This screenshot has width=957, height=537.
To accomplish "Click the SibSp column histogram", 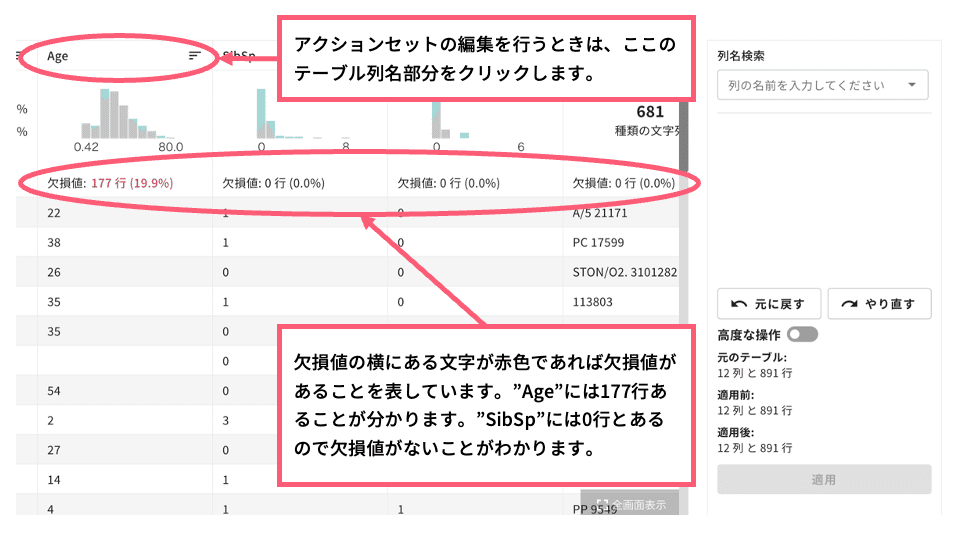I will tap(303, 114).
